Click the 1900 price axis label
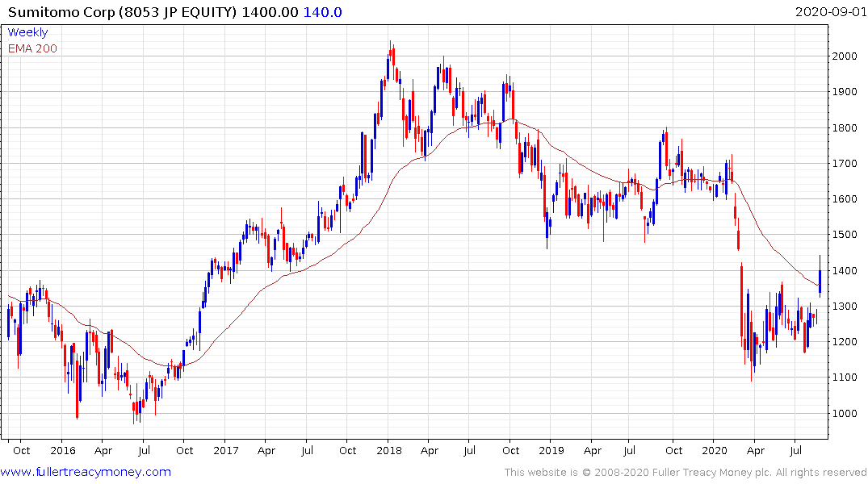Image resolution: width=868 pixels, height=484 pixels. (x=845, y=92)
